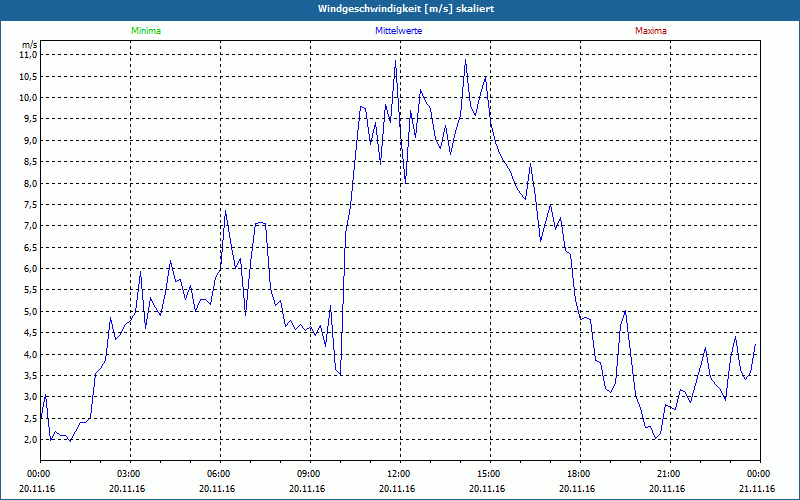Click the 8,5 y-axis value
This screenshot has width=800, height=500.
[30, 162]
